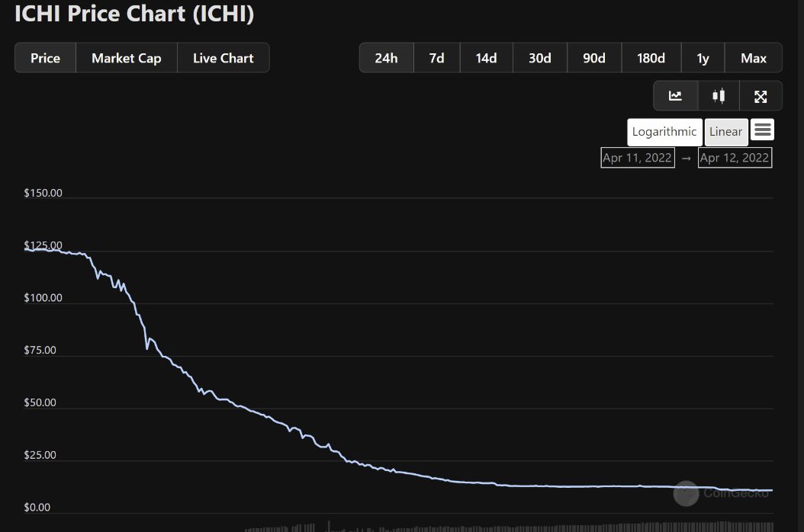Viewport: 804px width, 532px height.
Task: Enable Logarithmic price scale
Action: [x=664, y=131]
